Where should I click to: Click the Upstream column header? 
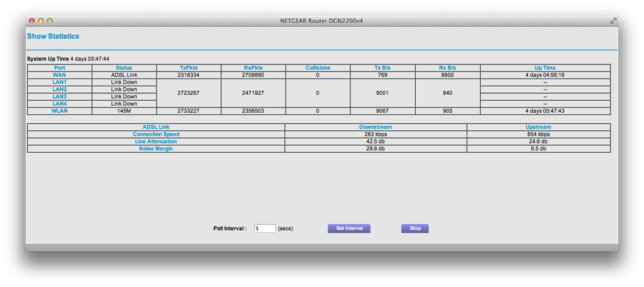pos(538,127)
